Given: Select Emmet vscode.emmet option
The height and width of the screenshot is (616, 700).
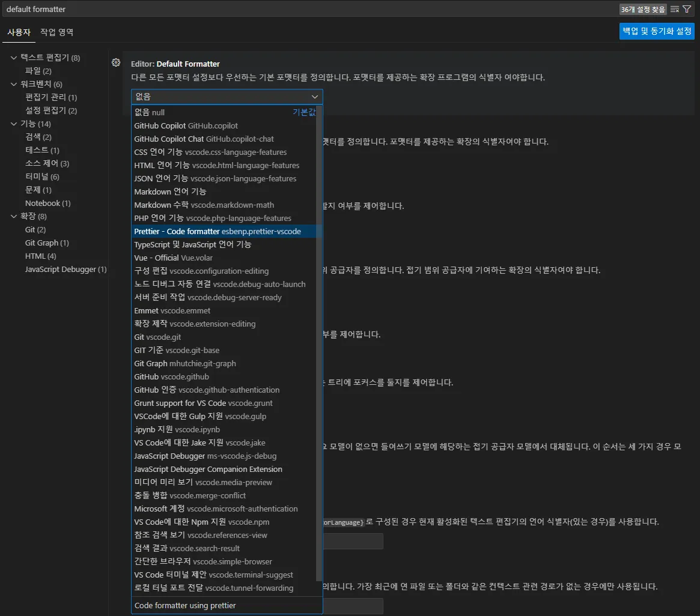Looking at the screenshot, I should pyautogui.click(x=224, y=310).
